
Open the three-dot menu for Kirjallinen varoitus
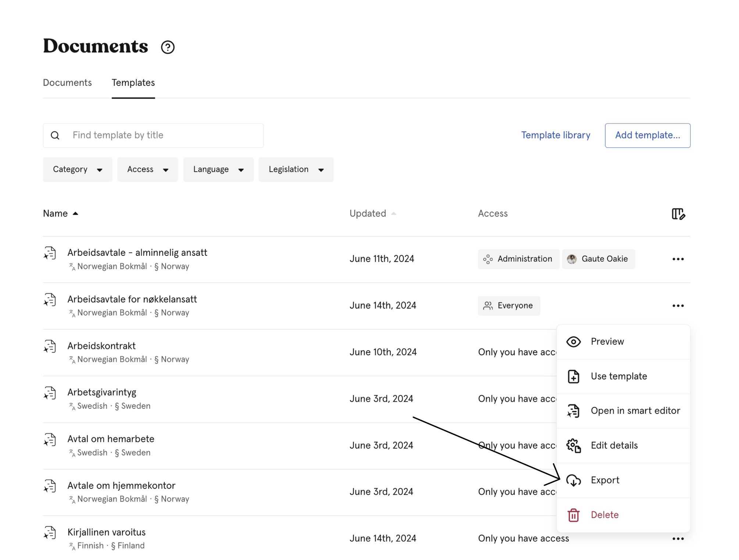(678, 539)
